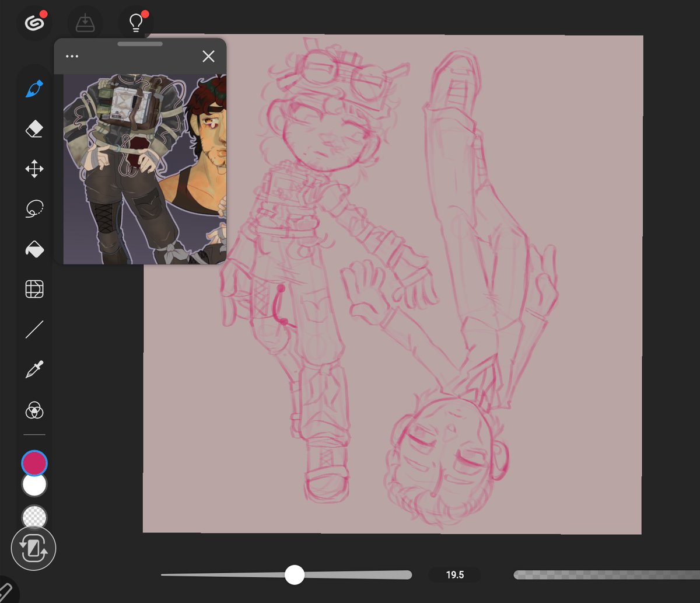The image size is (700, 603).
Task: Tap the reference image thumbnail
Action: (x=144, y=169)
